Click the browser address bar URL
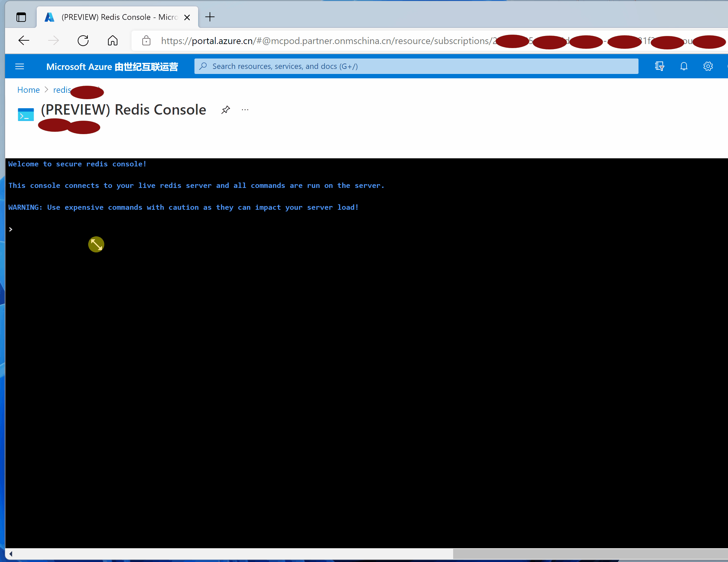 323,41
